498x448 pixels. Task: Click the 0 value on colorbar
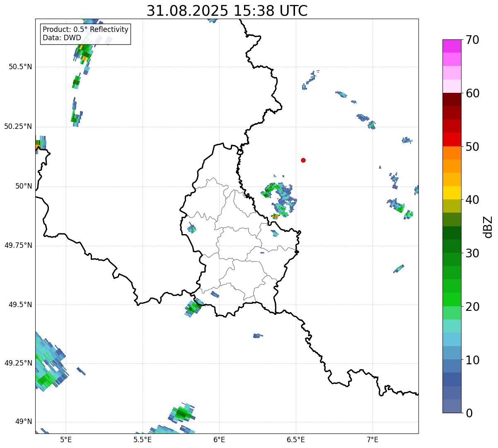pyautogui.click(x=469, y=413)
